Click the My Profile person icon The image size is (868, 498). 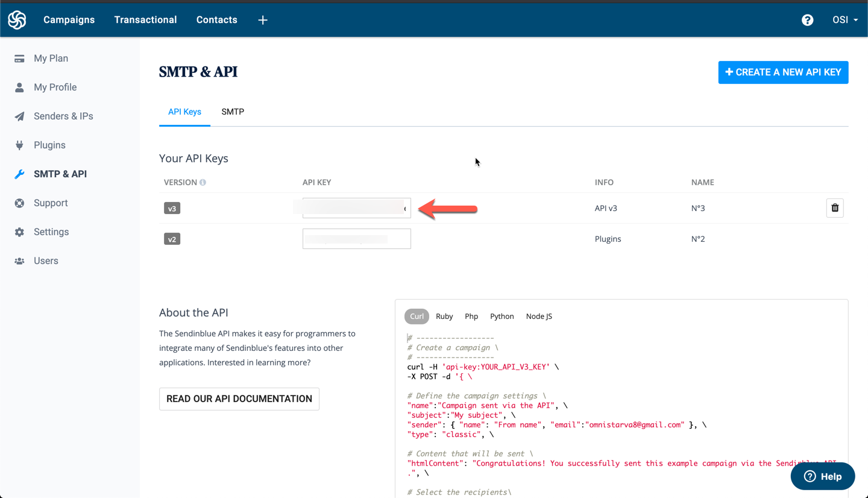click(x=19, y=87)
